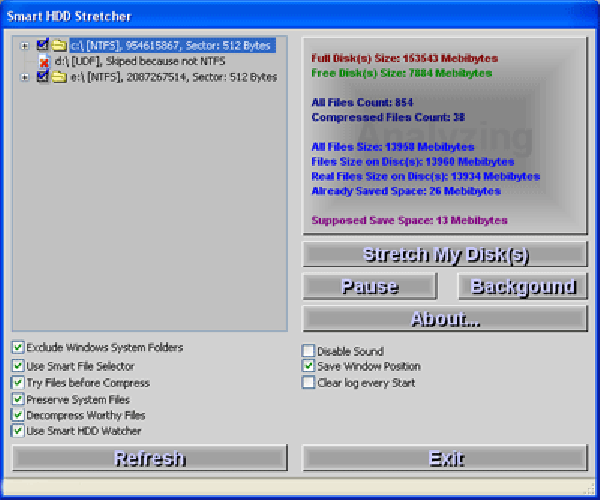The width and height of the screenshot is (600, 500).
Task: Toggle Use Smart File Selector
Action: 18,366
